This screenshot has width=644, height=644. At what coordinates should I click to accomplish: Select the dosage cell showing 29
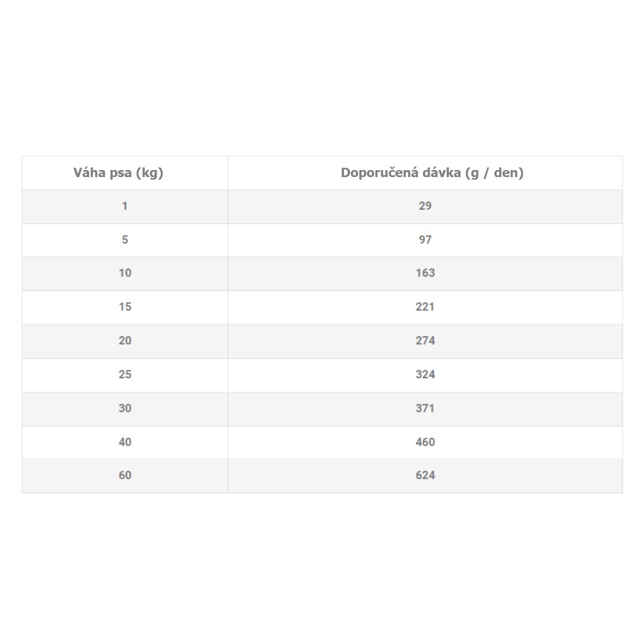point(425,206)
